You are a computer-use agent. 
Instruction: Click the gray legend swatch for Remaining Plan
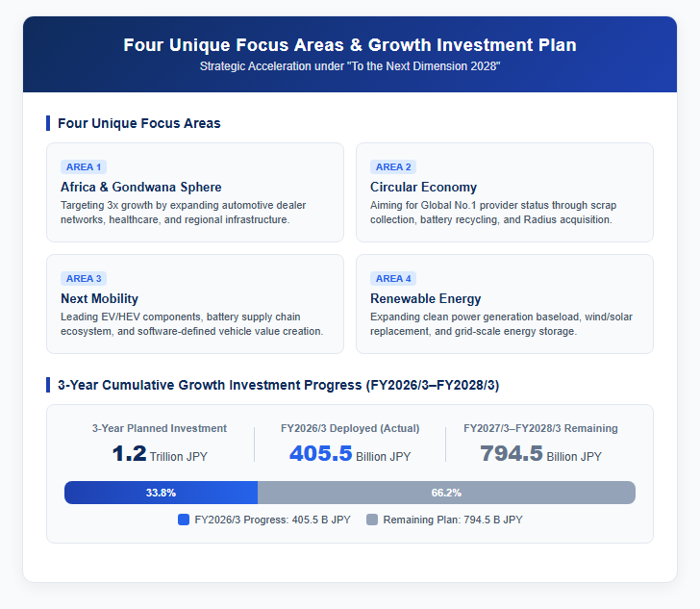pyautogui.click(x=372, y=520)
